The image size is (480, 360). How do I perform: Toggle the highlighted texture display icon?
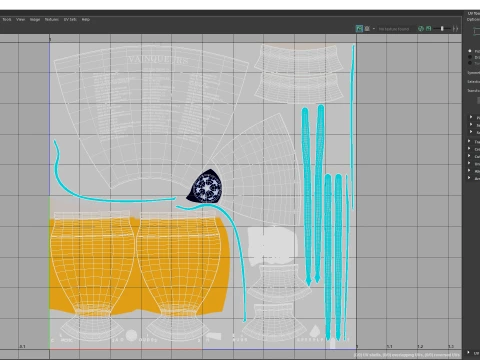359,29
